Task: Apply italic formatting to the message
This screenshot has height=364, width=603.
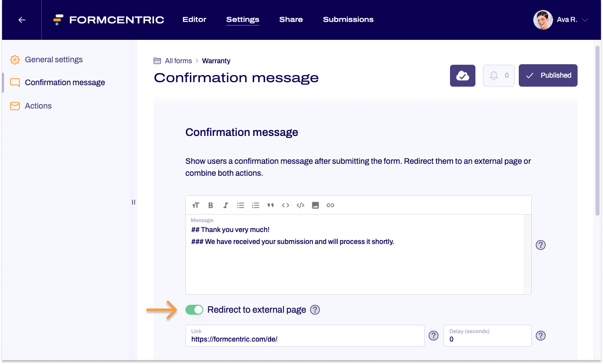Action: click(225, 205)
